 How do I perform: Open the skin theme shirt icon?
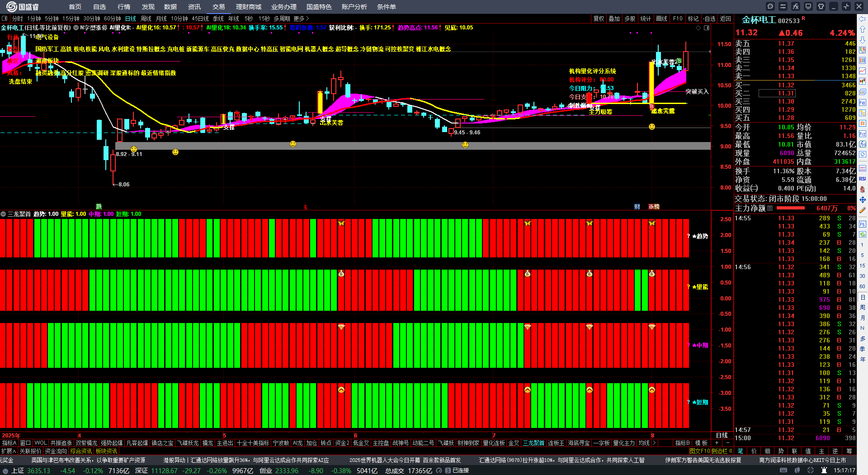(821, 6)
